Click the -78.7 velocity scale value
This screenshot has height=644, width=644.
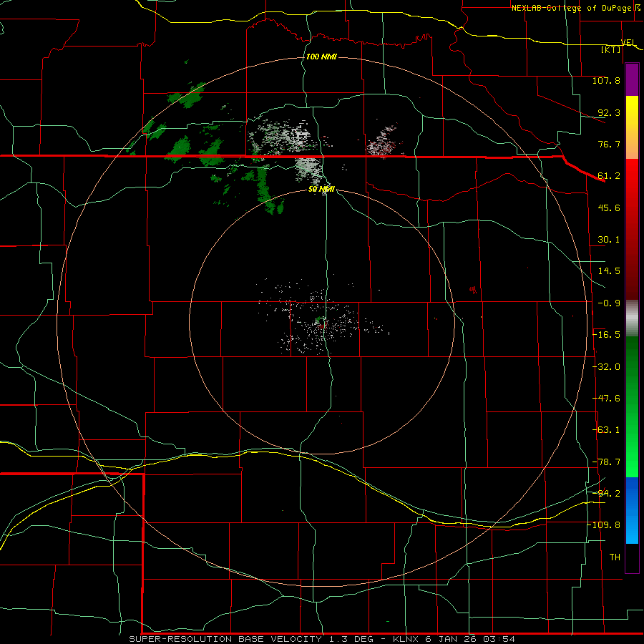pos(606,462)
